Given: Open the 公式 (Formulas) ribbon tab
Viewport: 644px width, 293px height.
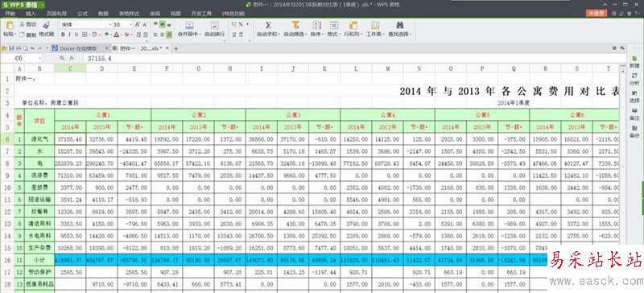Looking at the screenshot, I should pyautogui.click(x=82, y=14).
